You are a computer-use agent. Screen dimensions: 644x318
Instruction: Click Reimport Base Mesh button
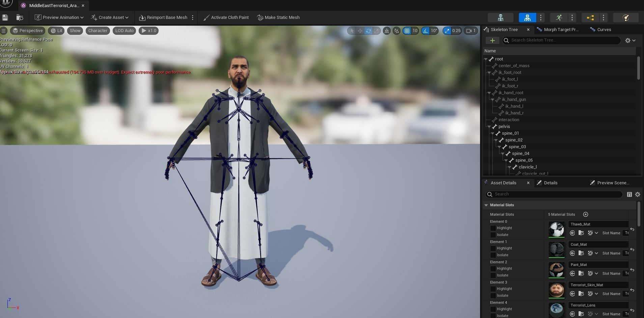click(x=163, y=18)
